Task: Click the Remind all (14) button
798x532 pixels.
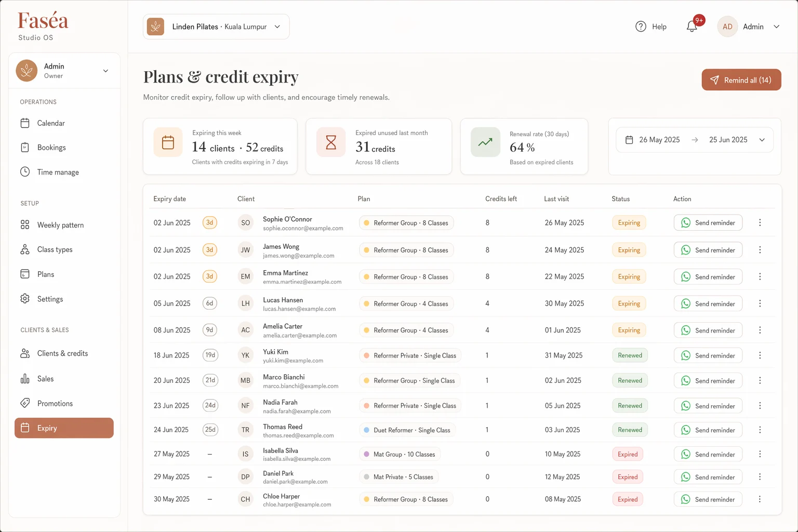Action: 741,80
